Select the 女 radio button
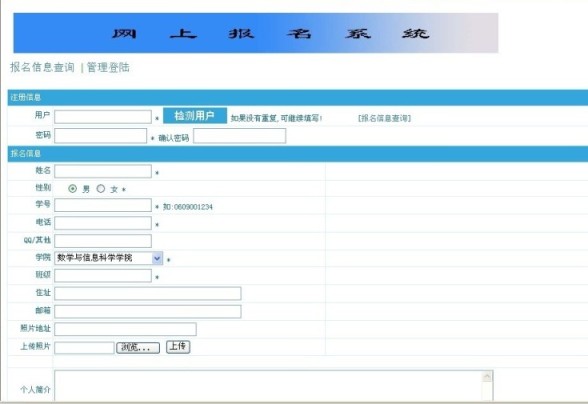Screen dimensions: 588x404 [x=100, y=189]
